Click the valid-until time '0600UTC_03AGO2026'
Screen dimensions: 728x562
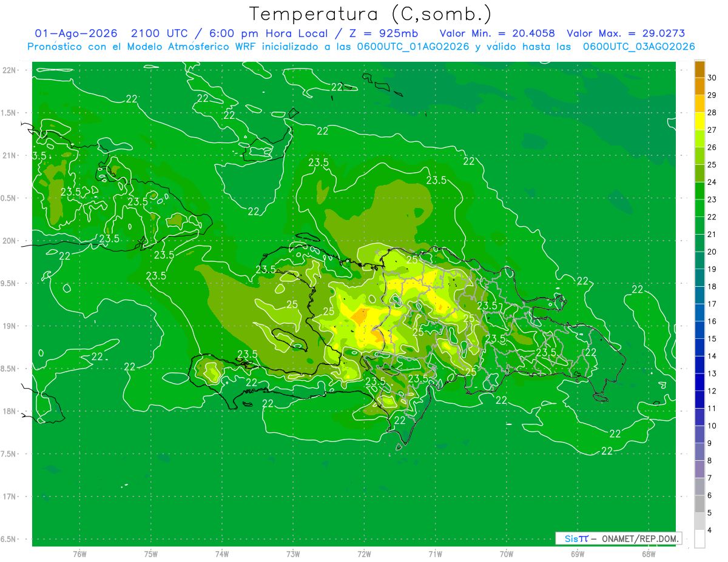[639, 47]
